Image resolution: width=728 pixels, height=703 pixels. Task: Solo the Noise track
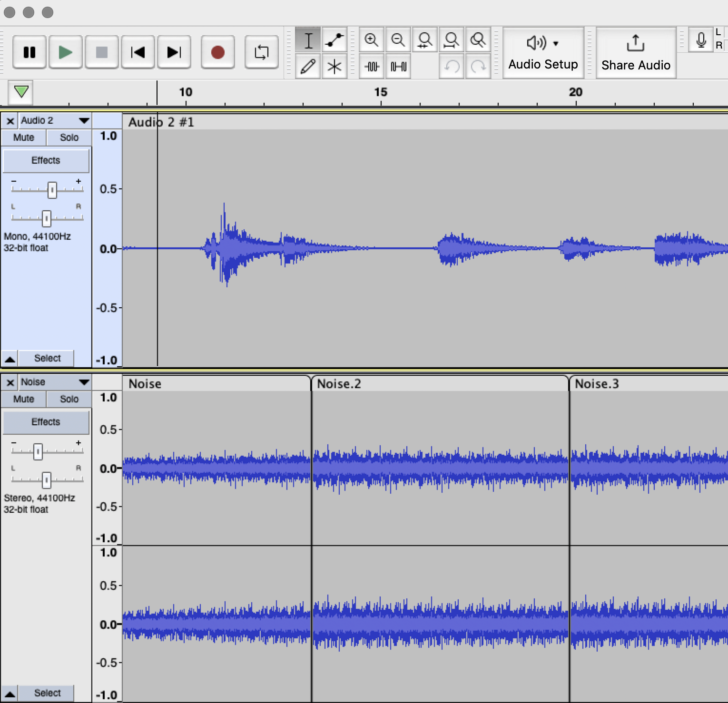click(69, 399)
